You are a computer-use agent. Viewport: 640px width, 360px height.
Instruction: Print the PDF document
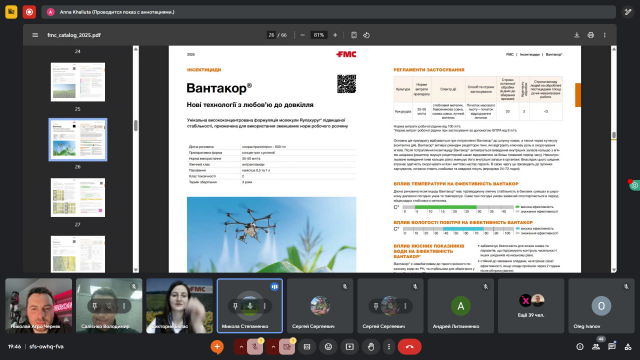pos(591,35)
